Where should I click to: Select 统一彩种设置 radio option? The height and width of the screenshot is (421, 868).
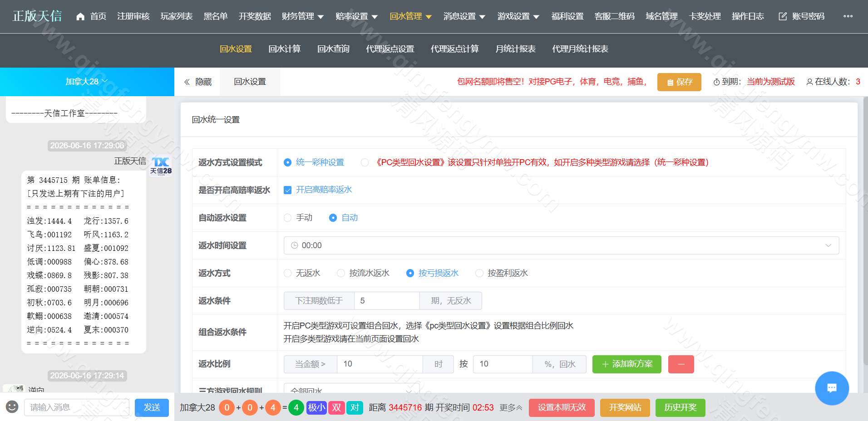314,162
